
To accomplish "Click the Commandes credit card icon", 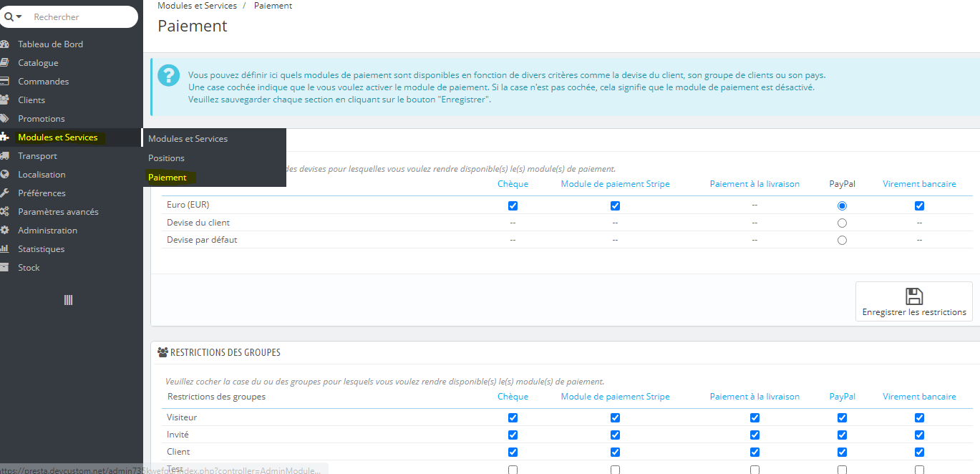I will (x=4, y=81).
